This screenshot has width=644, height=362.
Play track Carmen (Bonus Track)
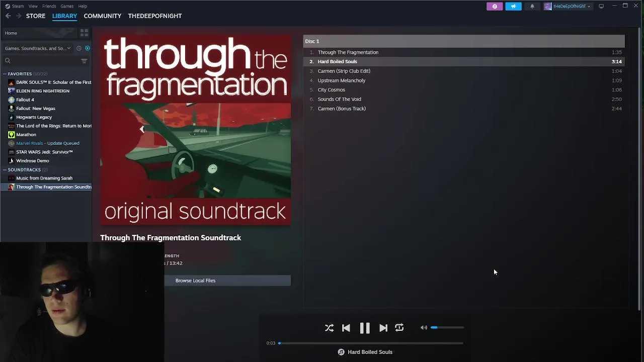tap(464, 109)
